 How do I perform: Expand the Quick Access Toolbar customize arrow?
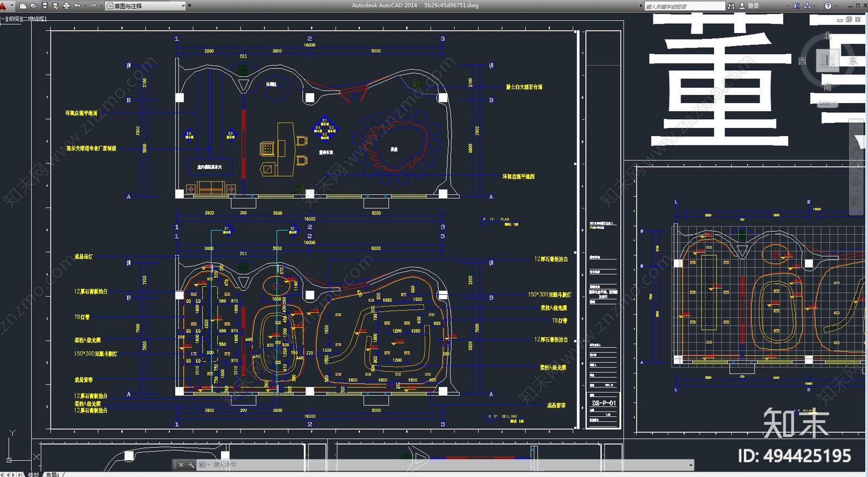(190, 5)
